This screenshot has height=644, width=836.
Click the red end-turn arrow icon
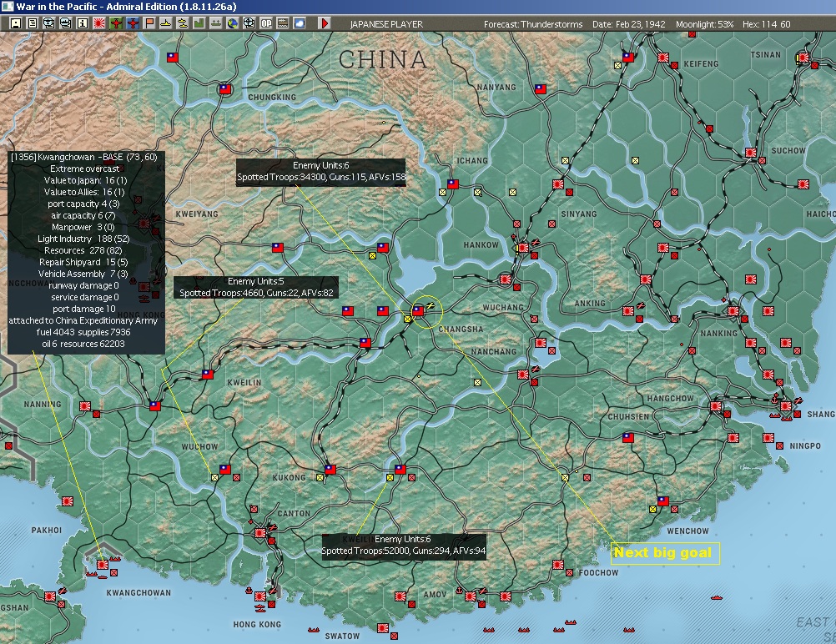point(325,23)
